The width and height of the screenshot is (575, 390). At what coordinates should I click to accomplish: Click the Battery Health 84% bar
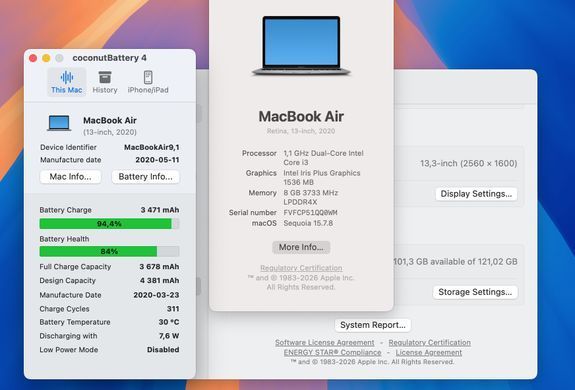coord(109,251)
